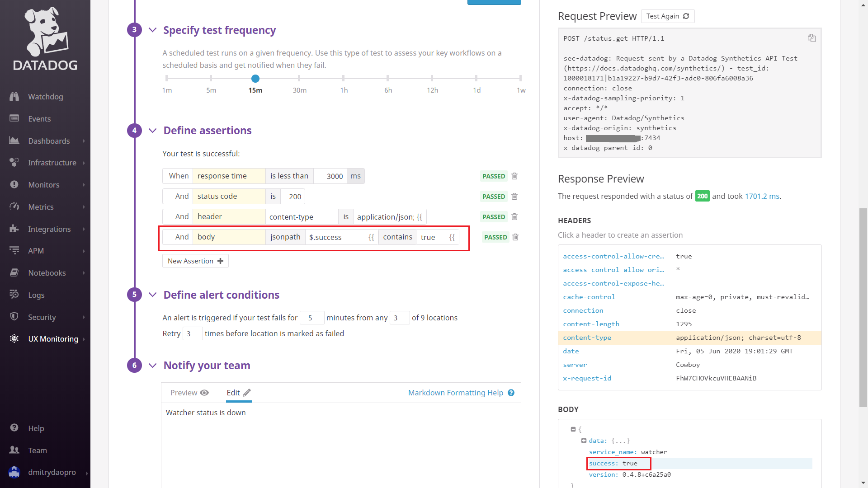
Task: Click the content-type response header
Action: click(587, 338)
